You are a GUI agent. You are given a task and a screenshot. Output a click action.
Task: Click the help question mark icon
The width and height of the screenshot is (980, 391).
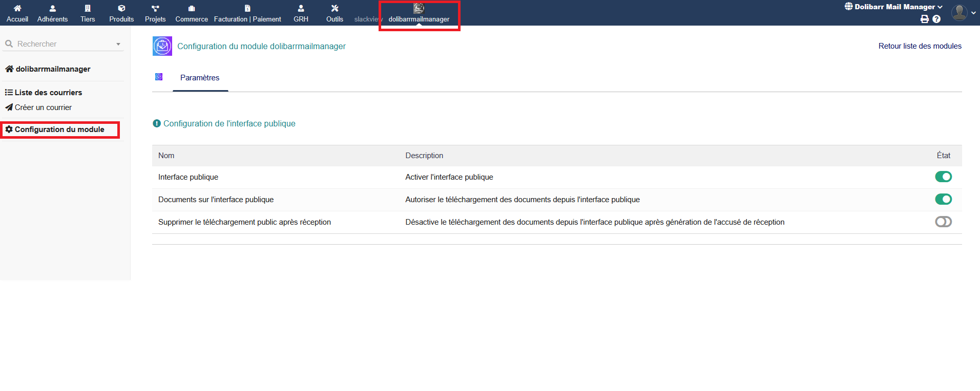936,19
